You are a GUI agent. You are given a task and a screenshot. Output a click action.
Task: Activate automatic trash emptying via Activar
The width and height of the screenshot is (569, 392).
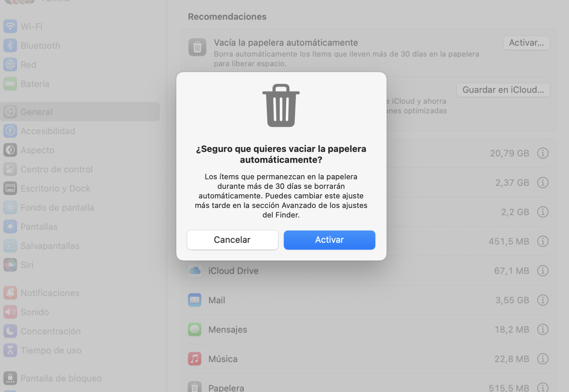click(329, 240)
